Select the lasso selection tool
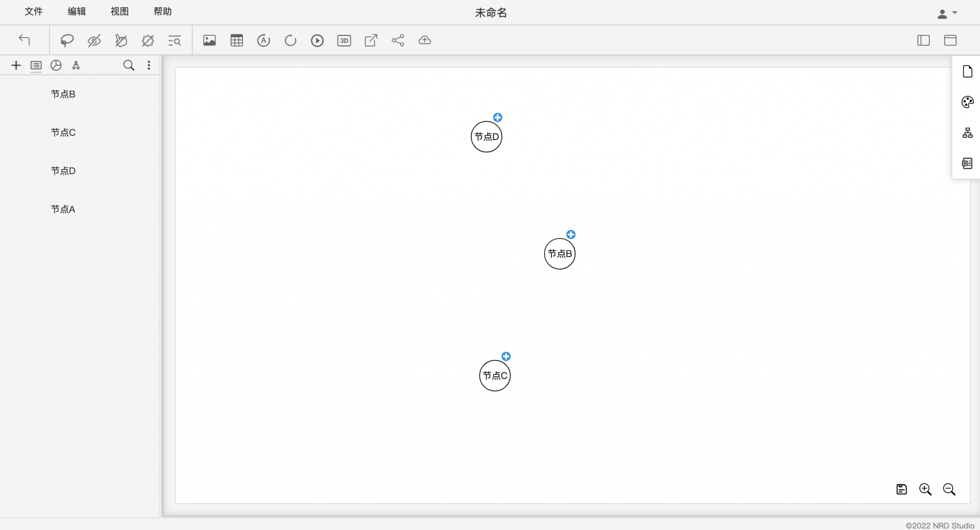 (x=67, y=41)
